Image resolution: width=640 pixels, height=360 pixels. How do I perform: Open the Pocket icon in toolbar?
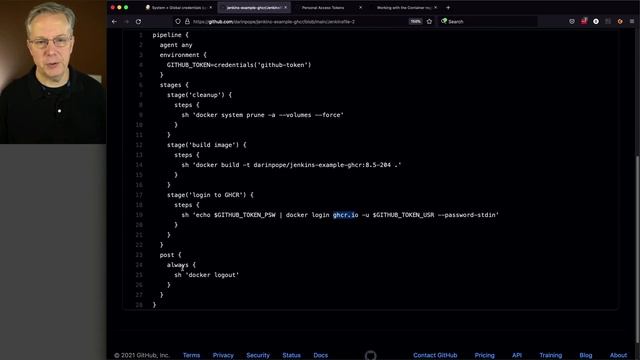[x=572, y=21]
